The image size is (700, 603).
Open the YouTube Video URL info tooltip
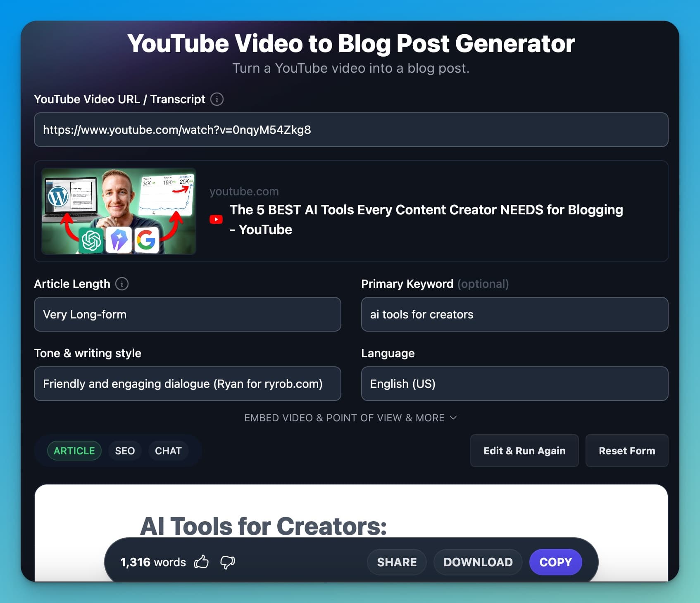[217, 99]
